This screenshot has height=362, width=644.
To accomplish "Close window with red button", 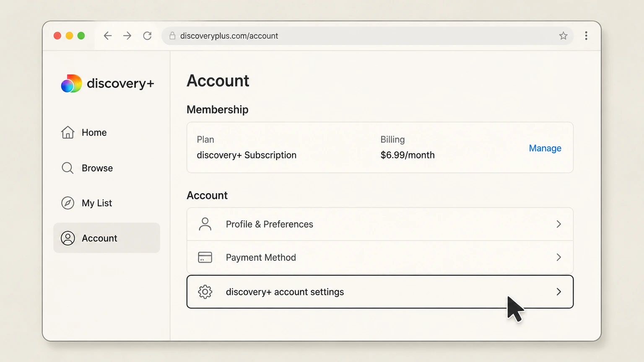I will [57, 36].
